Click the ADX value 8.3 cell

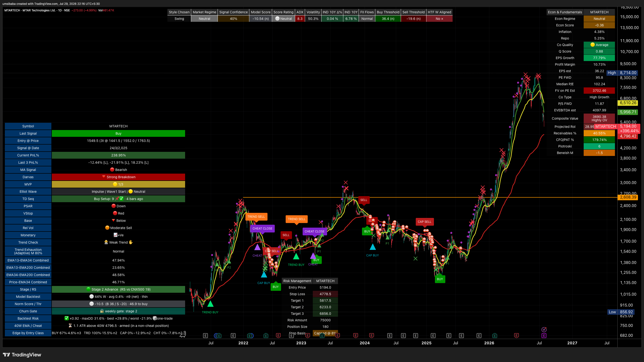point(300,19)
